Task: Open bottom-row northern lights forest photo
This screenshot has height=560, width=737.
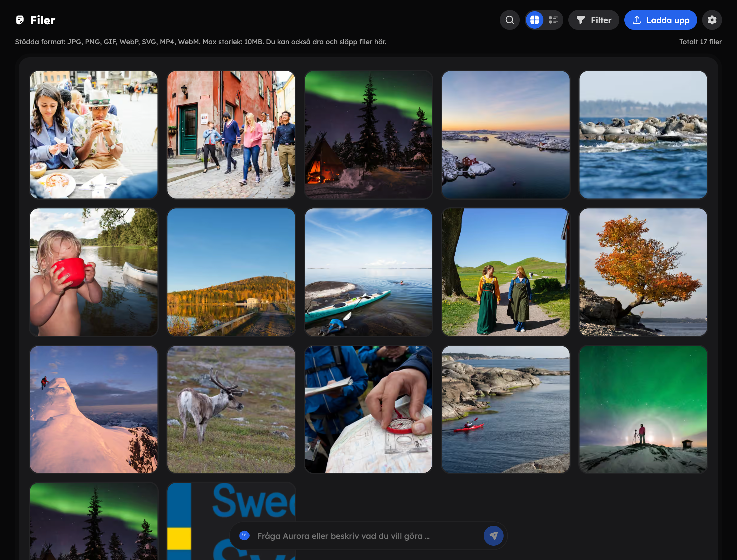Action: (94, 521)
